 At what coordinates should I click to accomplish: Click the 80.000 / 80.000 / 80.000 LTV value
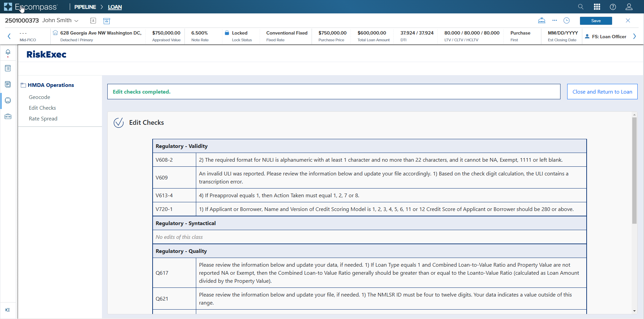472,33
